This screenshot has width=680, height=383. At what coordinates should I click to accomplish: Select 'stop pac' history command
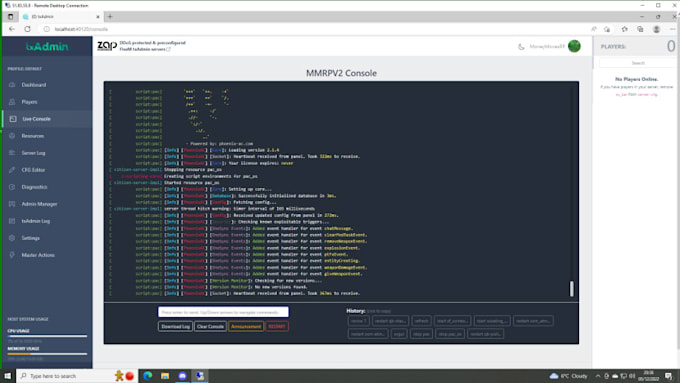click(x=421, y=334)
